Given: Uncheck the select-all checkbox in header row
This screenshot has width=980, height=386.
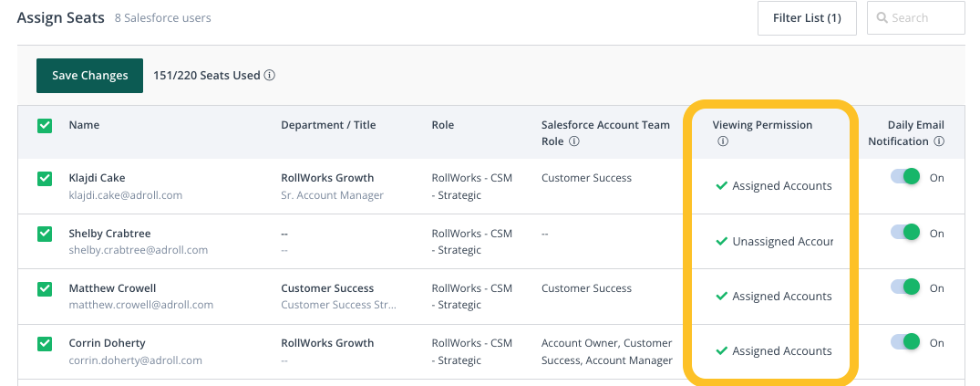Looking at the screenshot, I should (x=45, y=125).
